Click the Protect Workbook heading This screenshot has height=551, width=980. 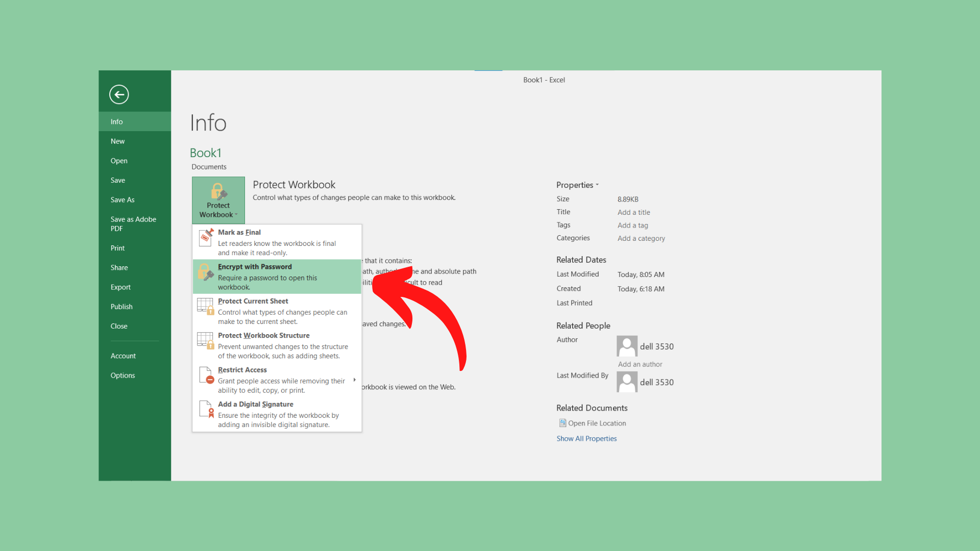pyautogui.click(x=294, y=185)
